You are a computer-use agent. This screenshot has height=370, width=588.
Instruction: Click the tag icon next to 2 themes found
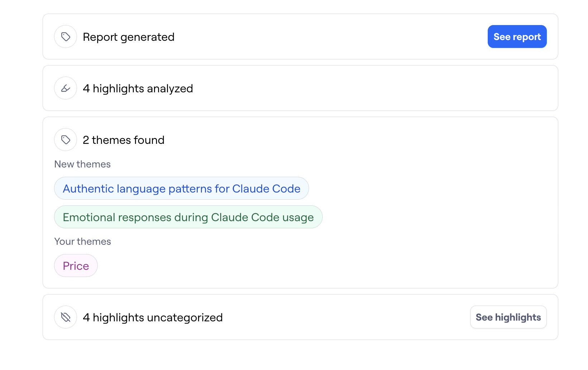point(66,140)
